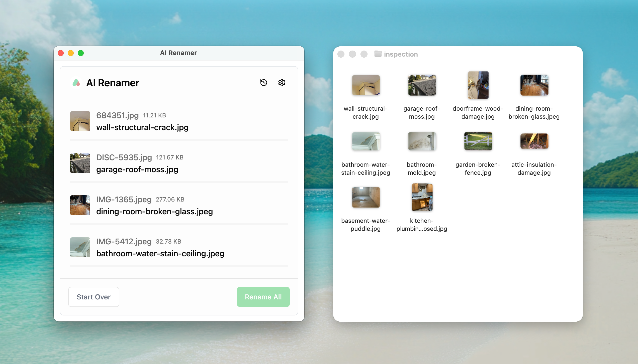
Task: Click the inspection folder icon in the title bar
Action: [x=378, y=54]
